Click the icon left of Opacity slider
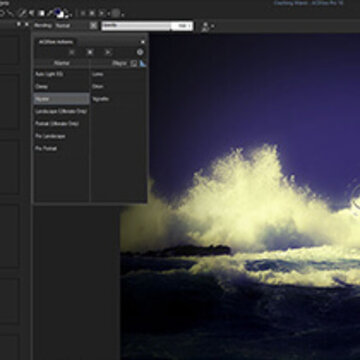 [94, 26]
